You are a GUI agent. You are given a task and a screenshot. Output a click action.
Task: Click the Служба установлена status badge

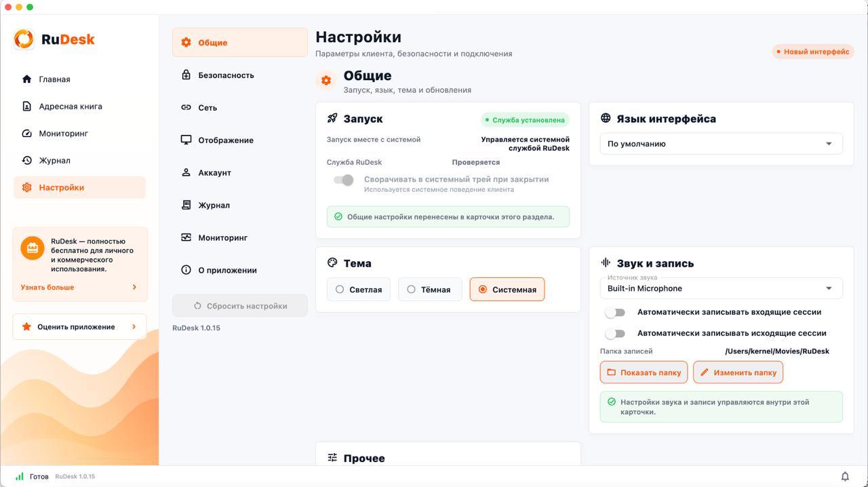pos(526,120)
